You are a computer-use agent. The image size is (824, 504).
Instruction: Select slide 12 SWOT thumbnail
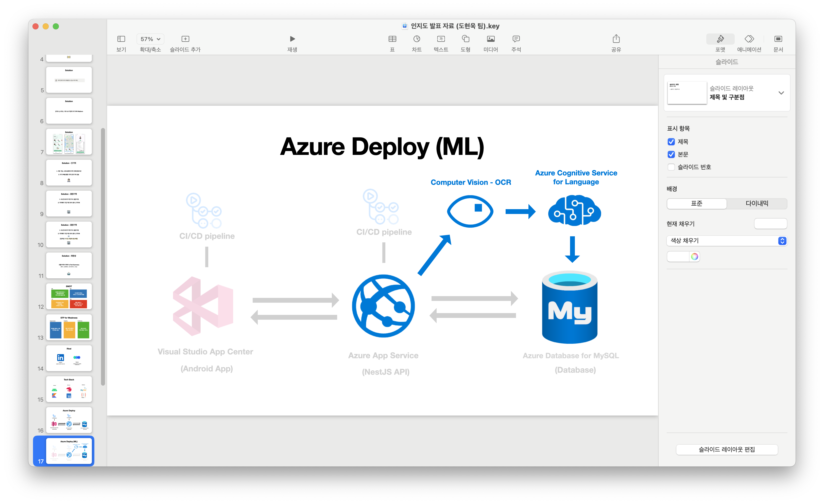coord(69,296)
